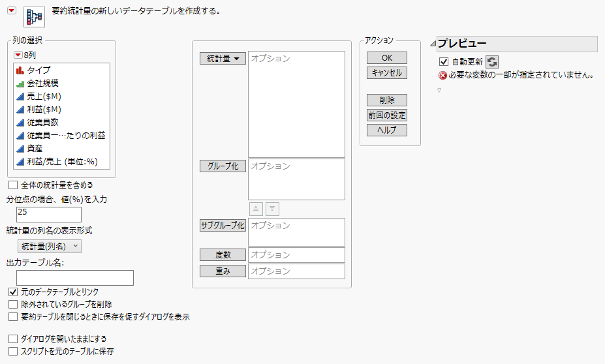The width and height of the screenshot is (605, 364).
Task: Click the グループ化 options list box
Action: tap(296, 179)
